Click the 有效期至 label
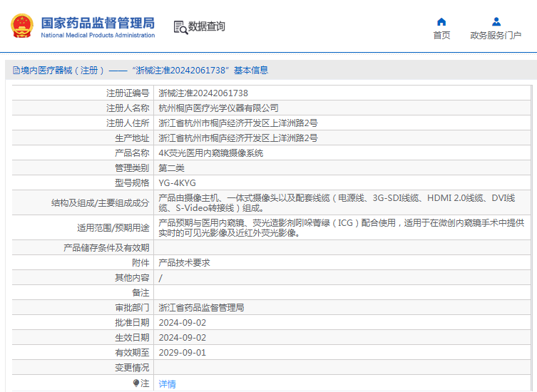The image size is (537, 392). [132, 353]
